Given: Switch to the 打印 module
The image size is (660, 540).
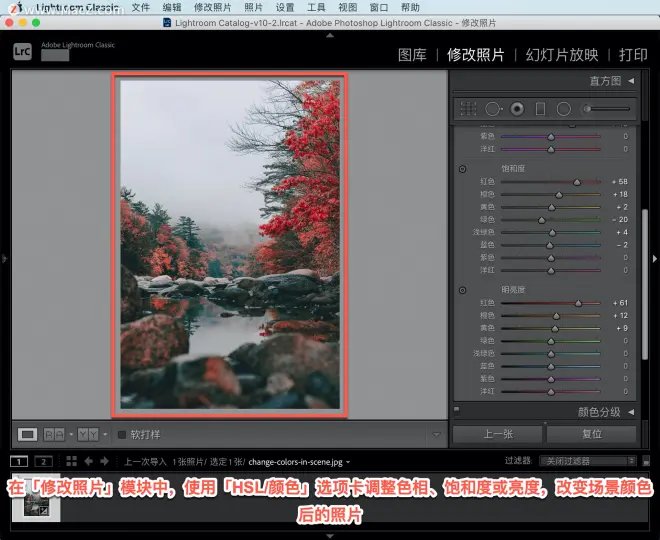Looking at the screenshot, I should 633,55.
